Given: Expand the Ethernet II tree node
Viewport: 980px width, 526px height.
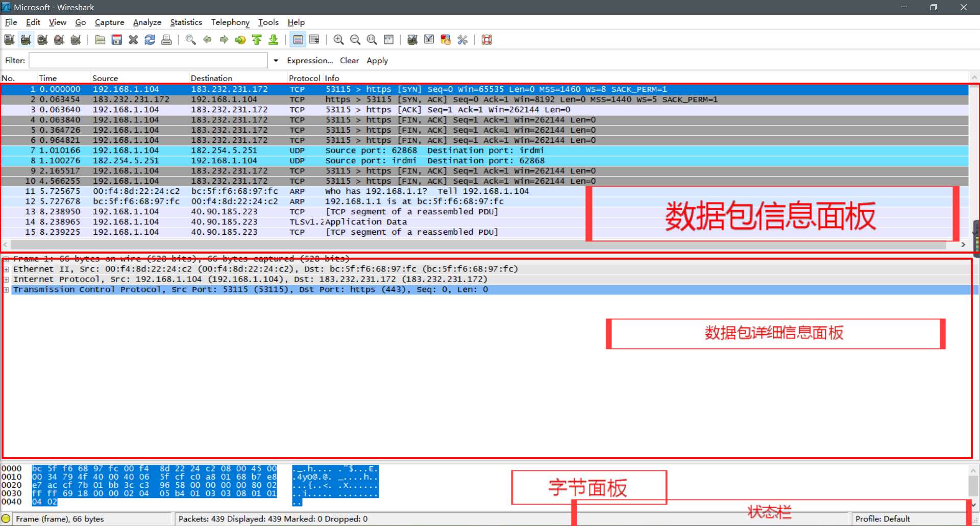Looking at the screenshot, I should point(6,269).
